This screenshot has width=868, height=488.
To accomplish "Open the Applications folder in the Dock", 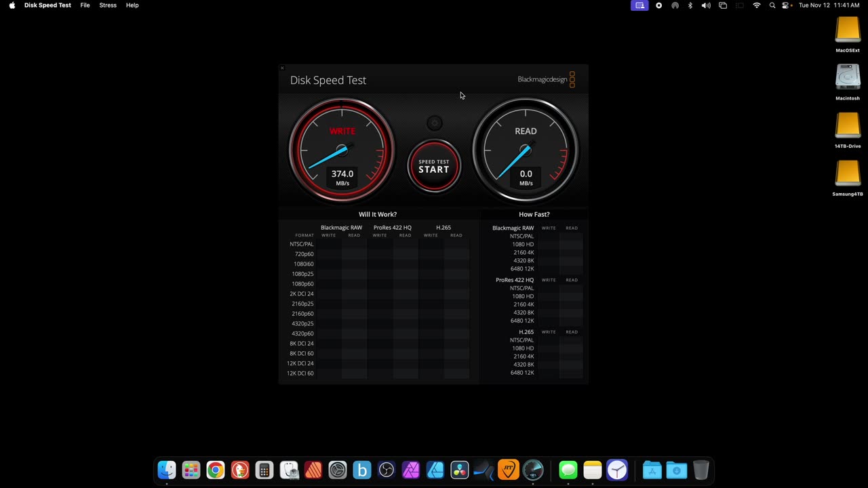I will click(x=652, y=470).
